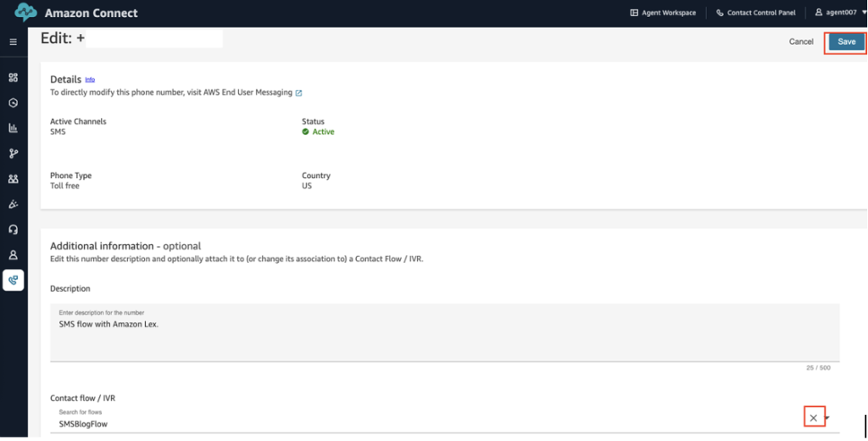Click the 'Active' status text

(x=323, y=131)
